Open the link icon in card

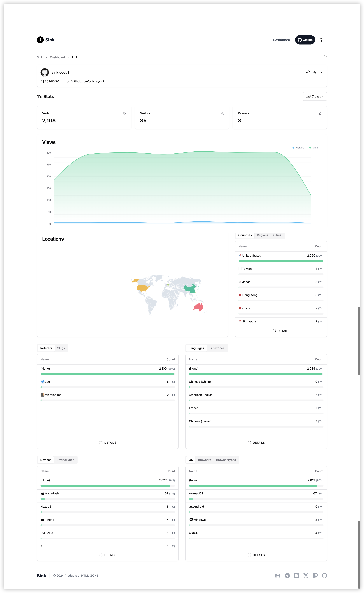pos(307,73)
